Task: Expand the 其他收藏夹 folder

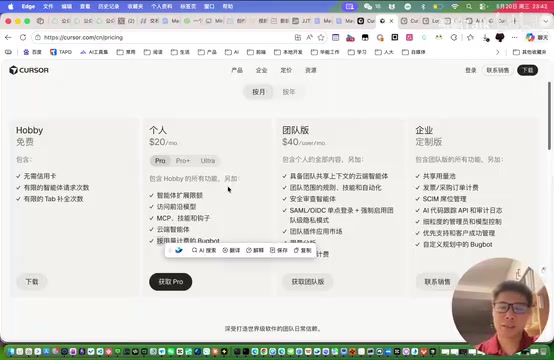Action: pyautogui.click(x=530, y=52)
